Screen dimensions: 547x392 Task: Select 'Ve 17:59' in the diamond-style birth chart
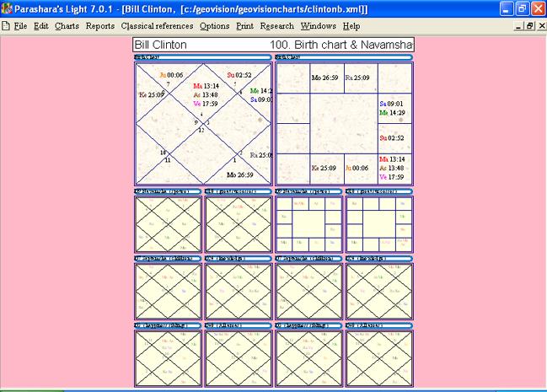tap(206, 104)
